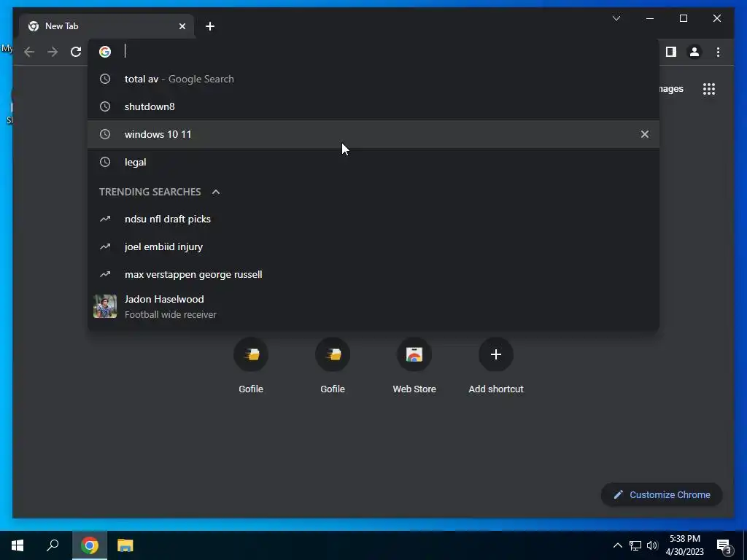Screen dimensions: 747x560
Task: Open the Web Store shortcut
Action: 414,366
